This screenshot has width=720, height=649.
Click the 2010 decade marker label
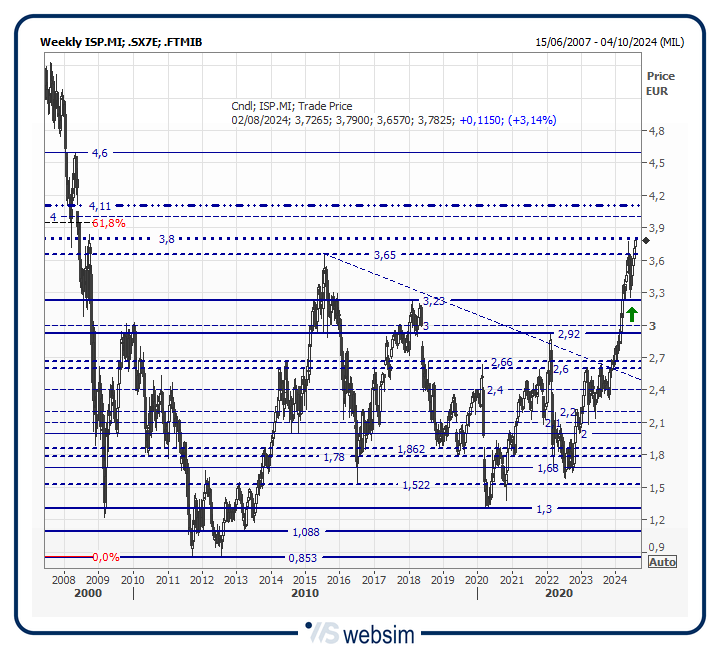(305, 593)
